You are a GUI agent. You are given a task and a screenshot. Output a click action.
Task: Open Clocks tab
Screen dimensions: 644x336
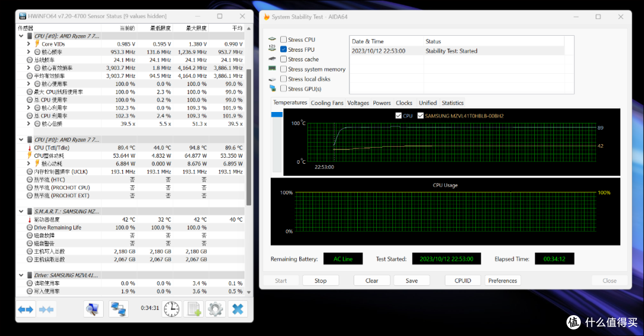404,103
